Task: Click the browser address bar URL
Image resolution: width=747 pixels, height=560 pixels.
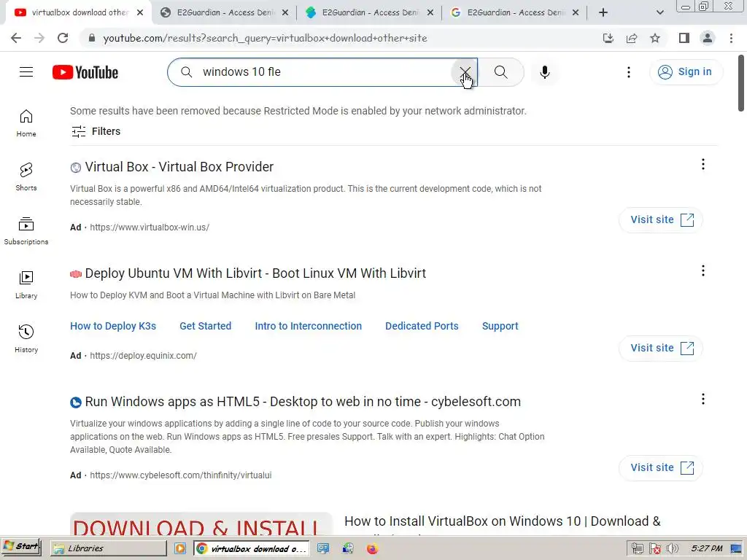Action: tap(265, 38)
